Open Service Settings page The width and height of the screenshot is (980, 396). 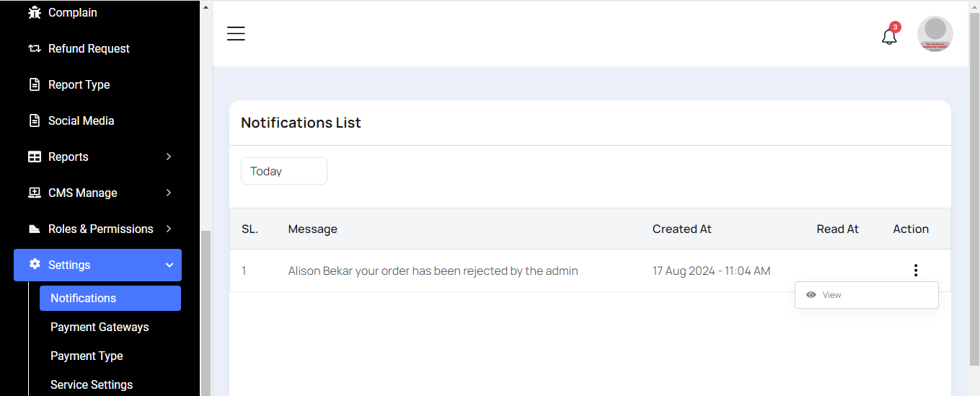[x=92, y=384]
